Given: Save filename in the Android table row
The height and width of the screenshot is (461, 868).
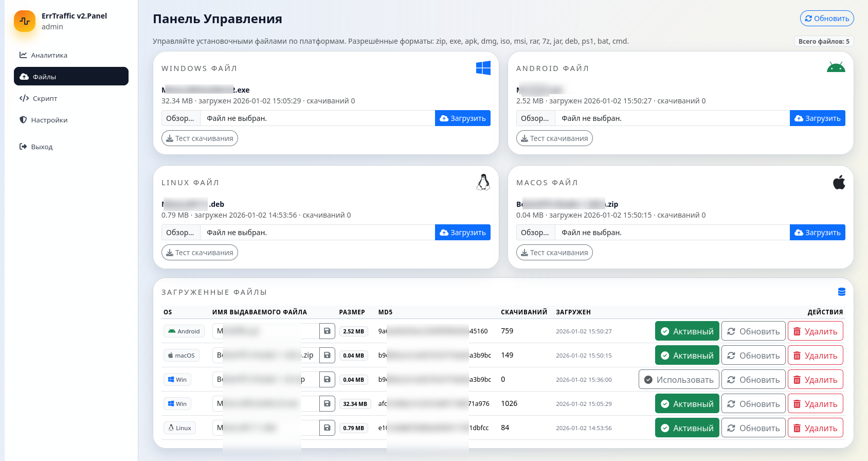Looking at the screenshot, I should point(327,331).
